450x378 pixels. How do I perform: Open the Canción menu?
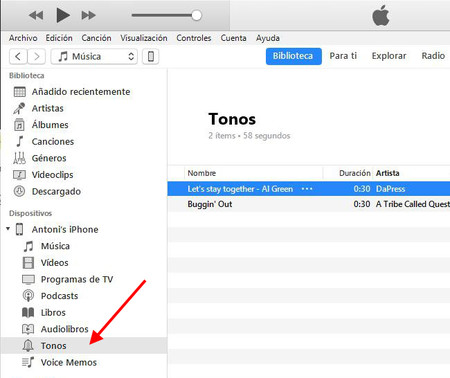click(96, 38)
